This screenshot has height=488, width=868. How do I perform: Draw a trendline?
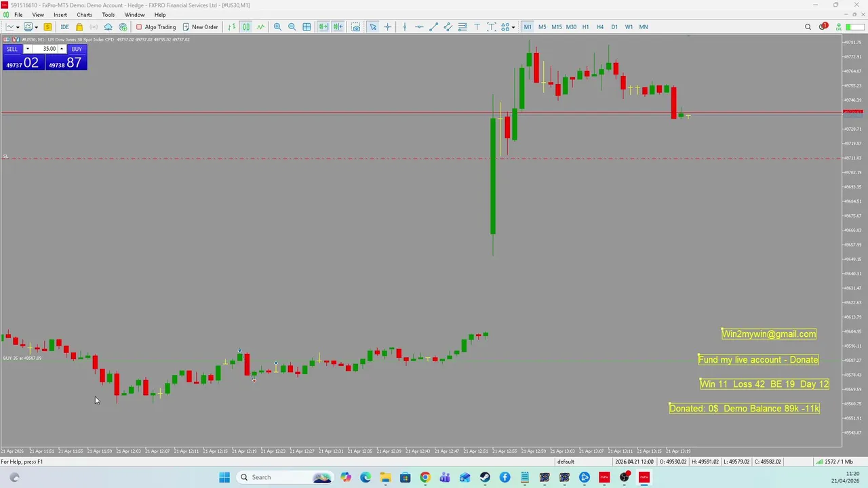pyautogui.click(x=434, y=27)
